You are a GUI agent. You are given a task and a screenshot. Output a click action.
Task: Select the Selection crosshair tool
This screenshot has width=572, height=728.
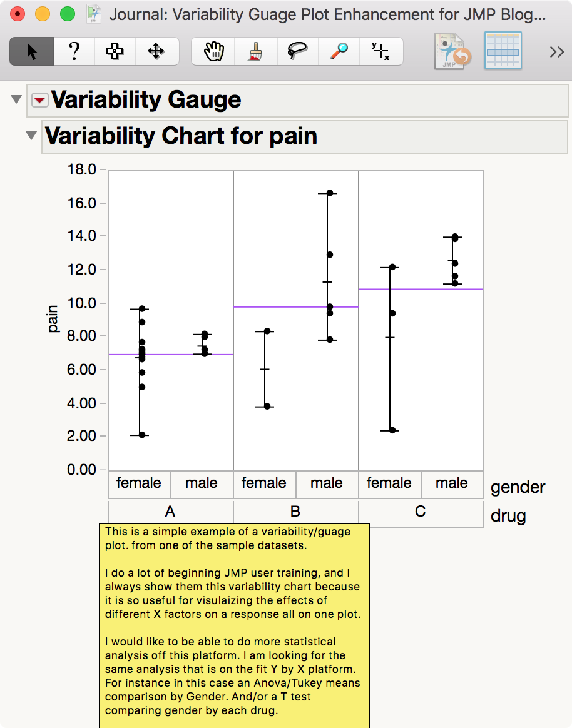pos(115,51)
